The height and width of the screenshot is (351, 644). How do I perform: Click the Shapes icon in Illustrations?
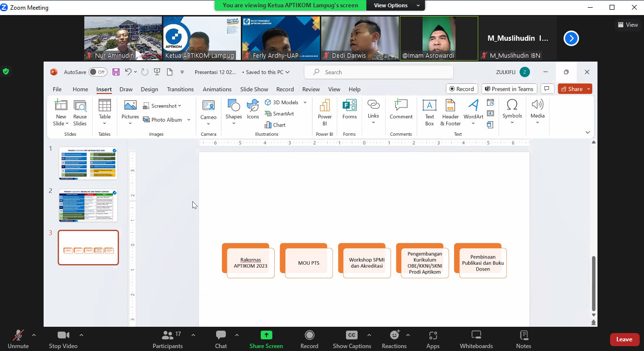233,109
